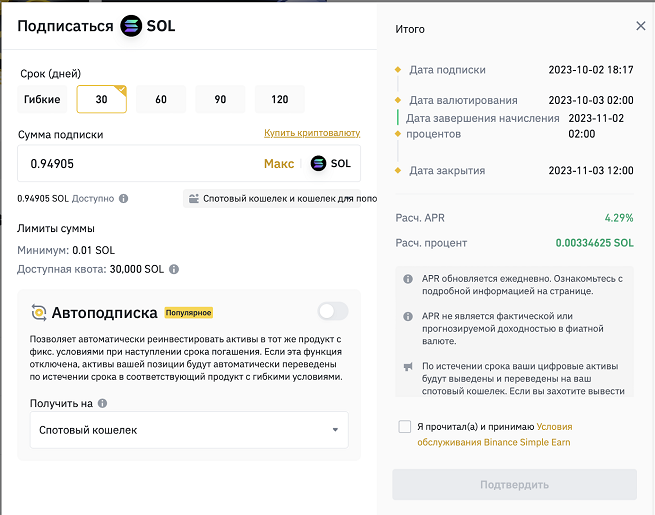Click the 0.94905 SOL Доступно balance text
The width and height of the screenshot is (655, 515).
(x=66, y=198)
